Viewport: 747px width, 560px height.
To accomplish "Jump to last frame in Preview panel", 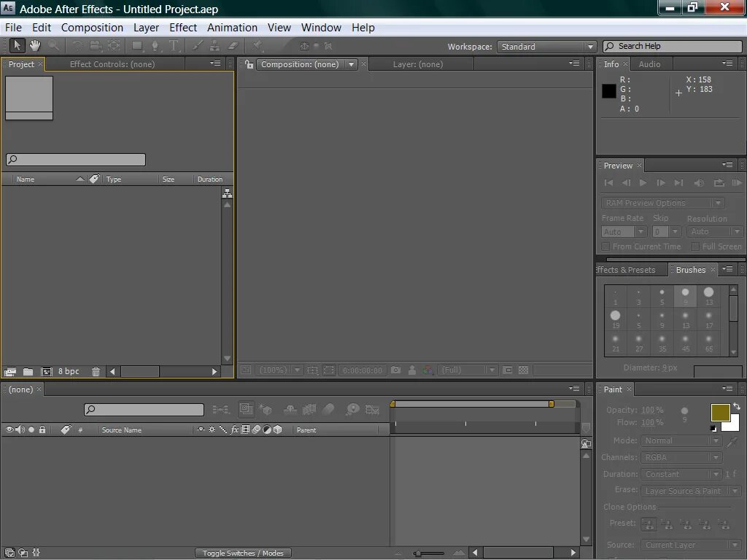I will click(678, 183).
